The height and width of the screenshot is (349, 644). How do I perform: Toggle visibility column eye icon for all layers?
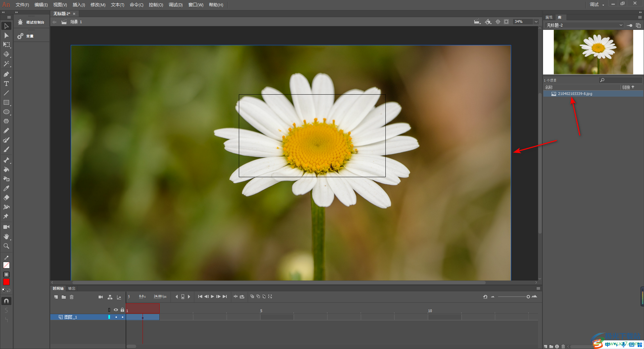pyautogui.click(x=116, y=310)
